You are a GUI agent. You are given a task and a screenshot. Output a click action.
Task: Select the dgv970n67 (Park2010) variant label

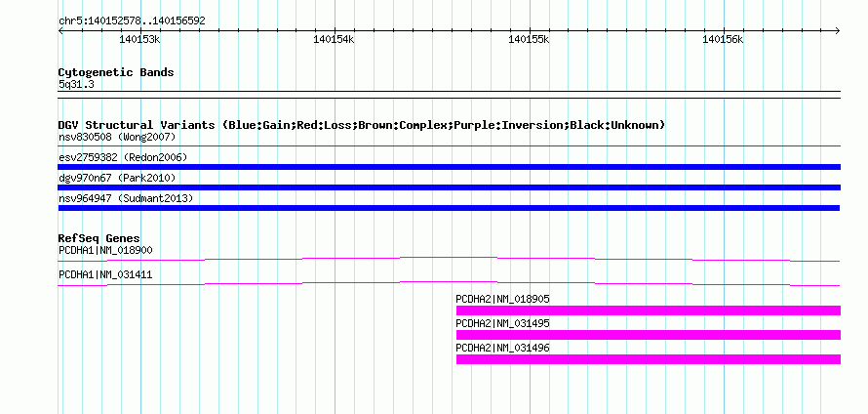click(117, 178)
